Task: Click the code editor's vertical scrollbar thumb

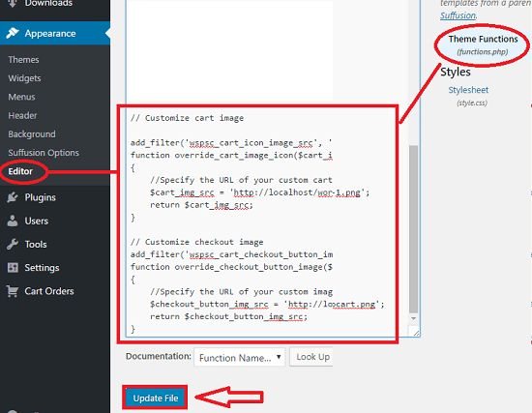Action: [414, 229]
